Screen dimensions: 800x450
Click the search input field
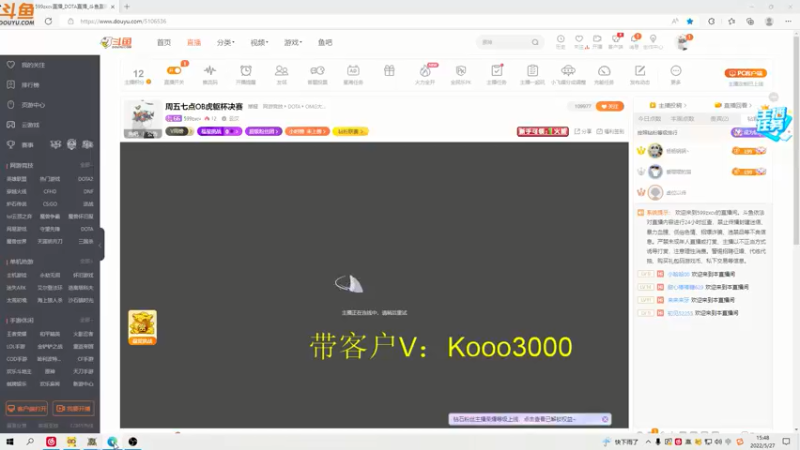click(504, 42)
